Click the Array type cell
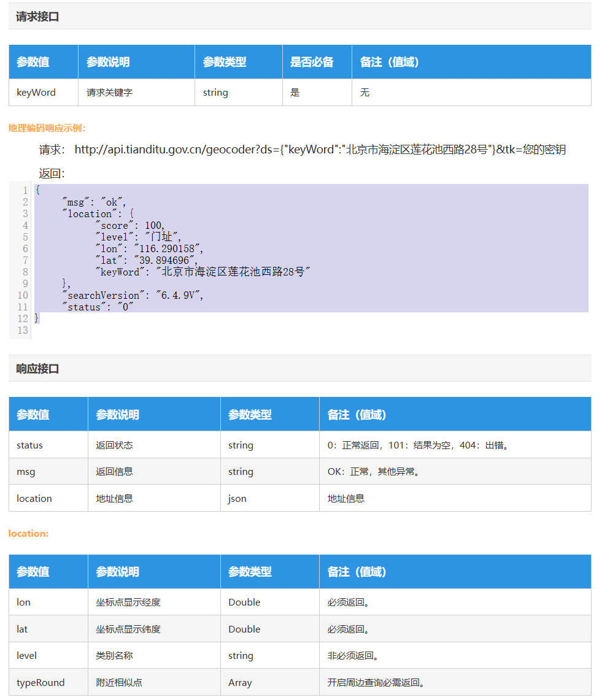The height and width of the screenshot is (700, 610). [x=270, y=683]
